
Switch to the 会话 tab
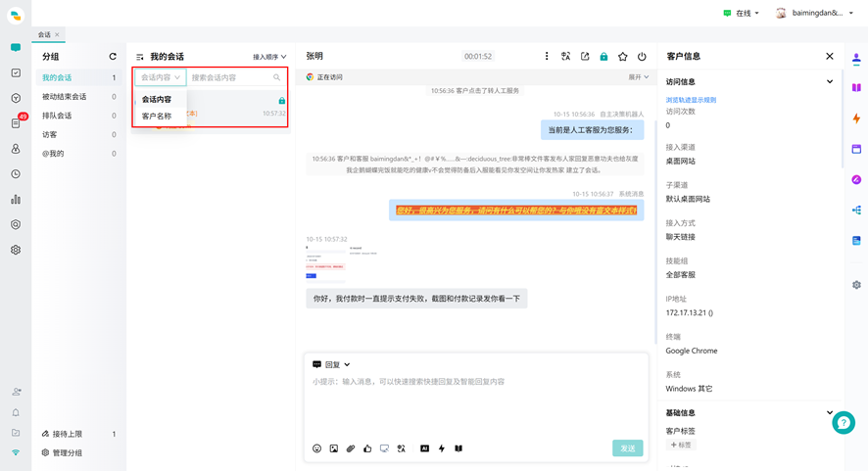tap(44, 34)
